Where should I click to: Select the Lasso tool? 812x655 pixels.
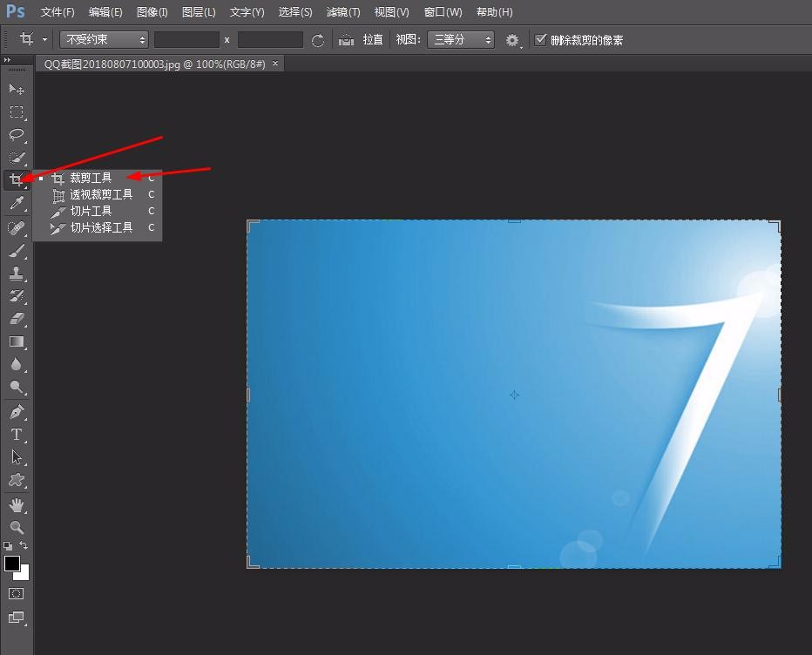tap(16, 135)
